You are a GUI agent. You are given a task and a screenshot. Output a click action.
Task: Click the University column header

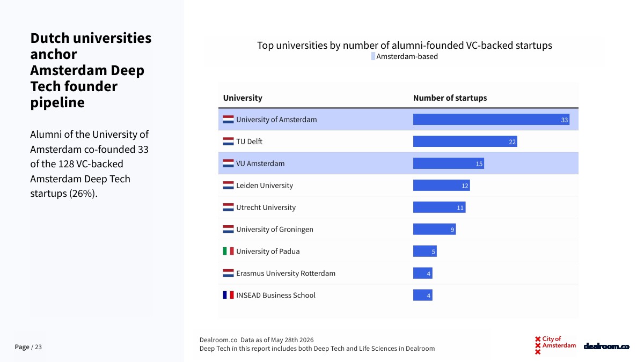[243, 98]
